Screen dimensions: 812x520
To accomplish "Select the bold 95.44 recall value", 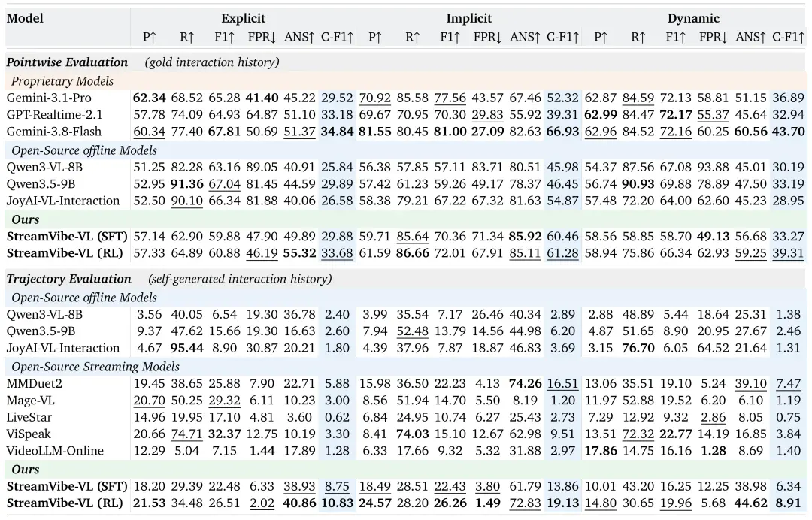I will 187,348.
